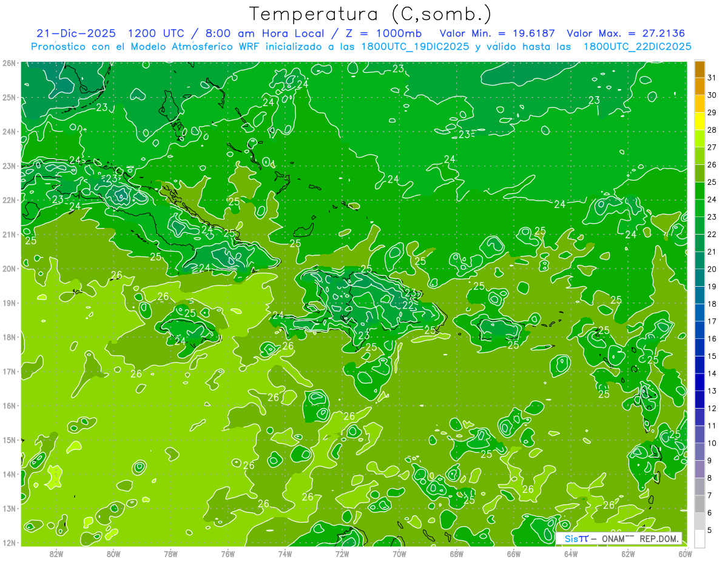
Task: Click the 70W longitude axis label
Action: 399,554
